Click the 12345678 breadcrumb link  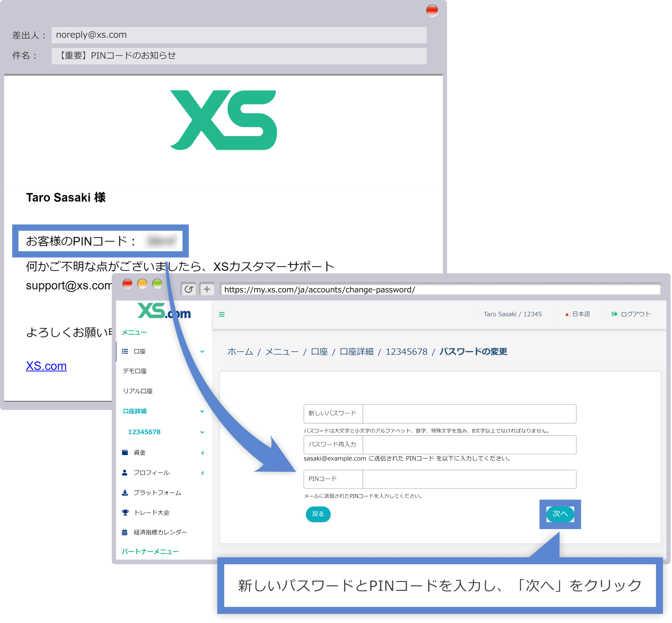tap(407, 352)
